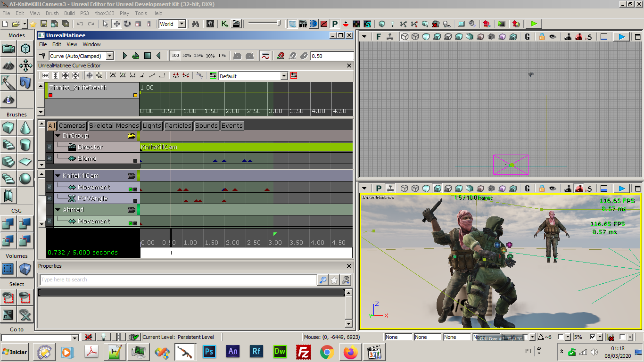The width and height of the screenshot is (644, 362).
Task: Open the Content Browser star icon
Action: (x=33, y=24)
